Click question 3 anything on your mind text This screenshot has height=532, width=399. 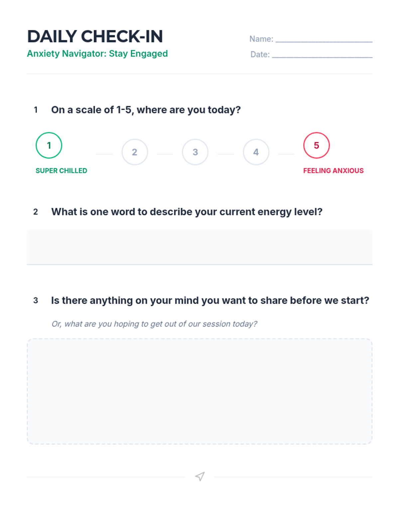tap(210, 300)
